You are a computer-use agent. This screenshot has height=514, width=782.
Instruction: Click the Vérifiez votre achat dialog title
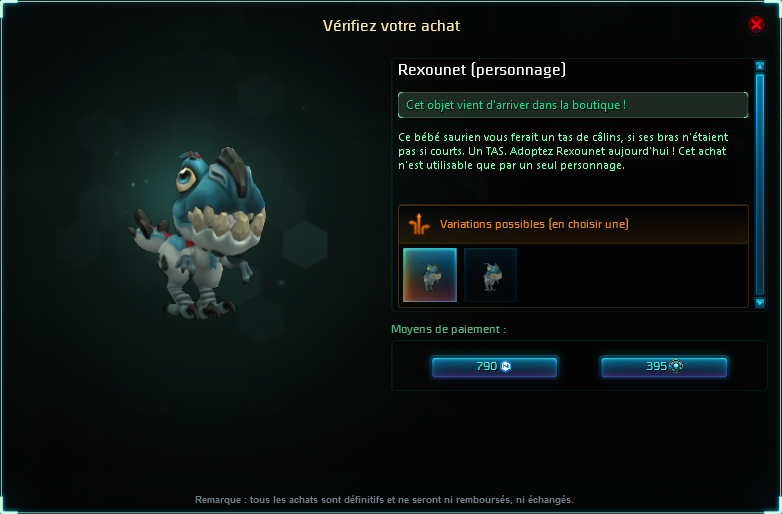[x=391, y=26]
